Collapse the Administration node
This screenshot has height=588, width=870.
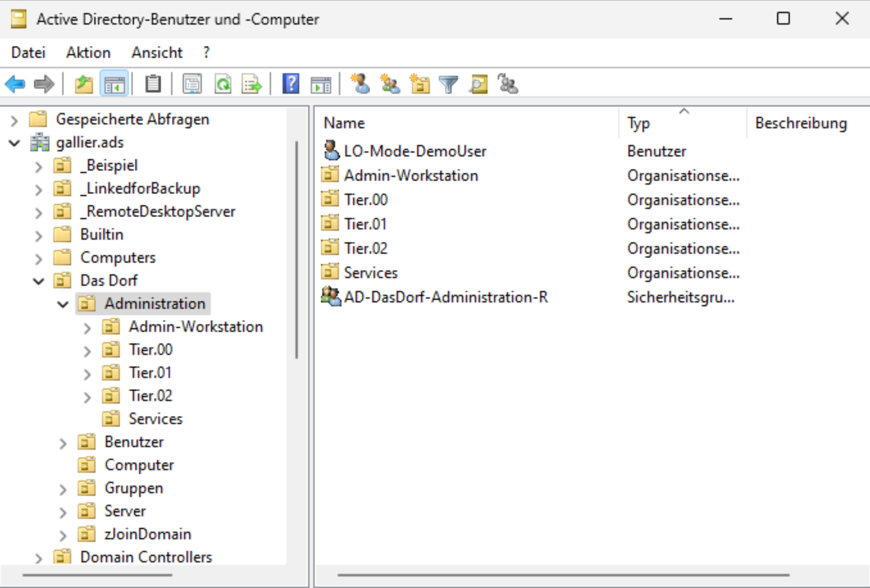tap(63, 304)
